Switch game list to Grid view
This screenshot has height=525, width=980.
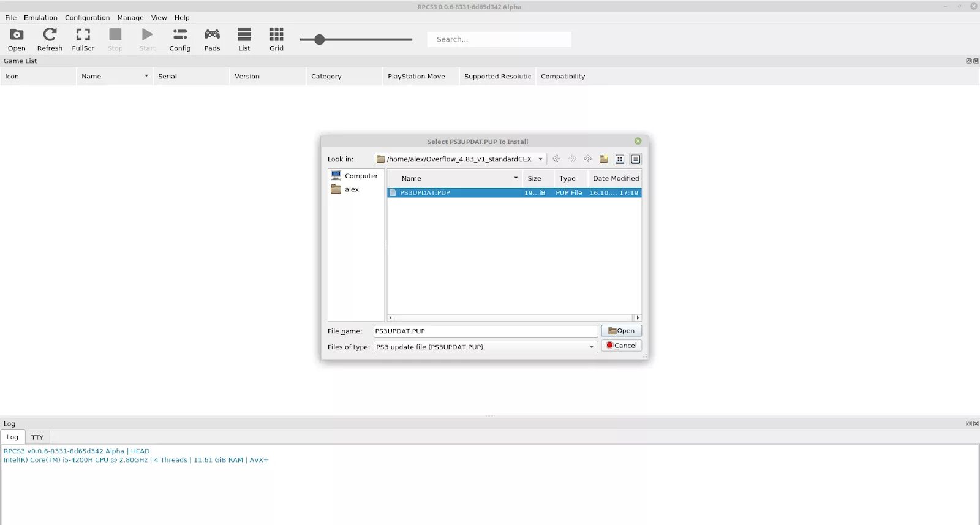(x=277, y=39)
